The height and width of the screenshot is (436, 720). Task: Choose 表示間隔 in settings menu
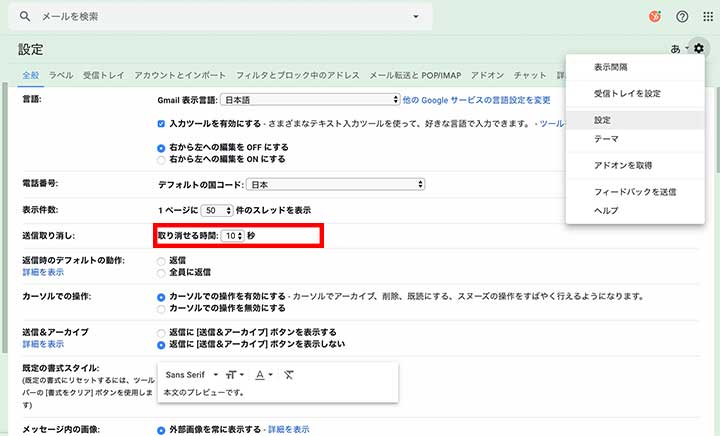pyautogui.click(x=636, y=67)
